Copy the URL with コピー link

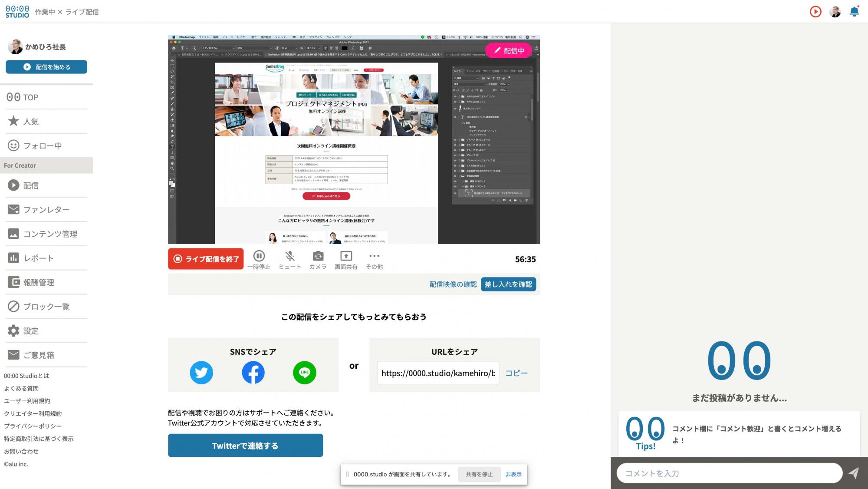click(516, 373)
